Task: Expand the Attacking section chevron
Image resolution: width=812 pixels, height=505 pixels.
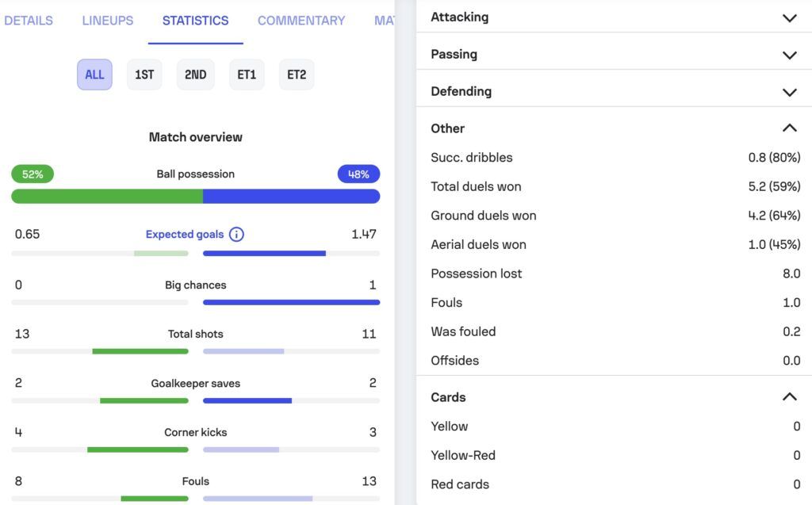Action: [x=789, y=17]
